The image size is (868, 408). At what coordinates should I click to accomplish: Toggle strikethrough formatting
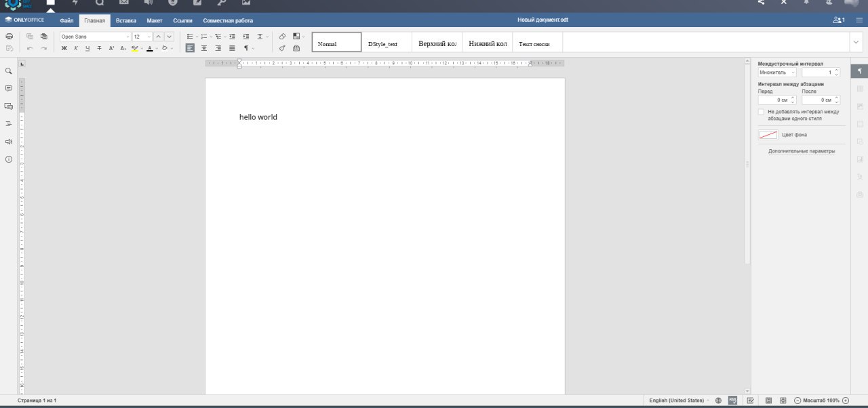[x=99, y=48]
